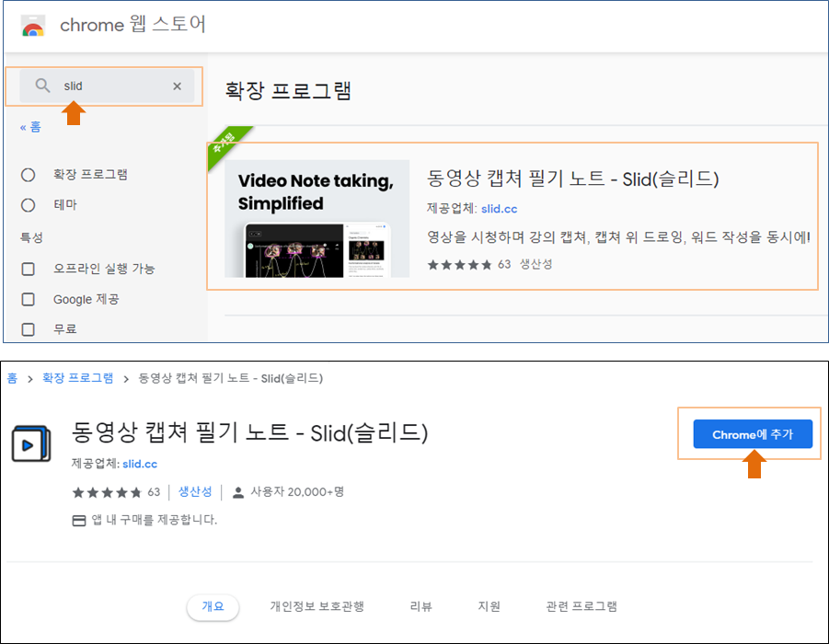Screen dimensions: 829x644
Task: Click the star rating on detail page
Action: pos(107,493)
